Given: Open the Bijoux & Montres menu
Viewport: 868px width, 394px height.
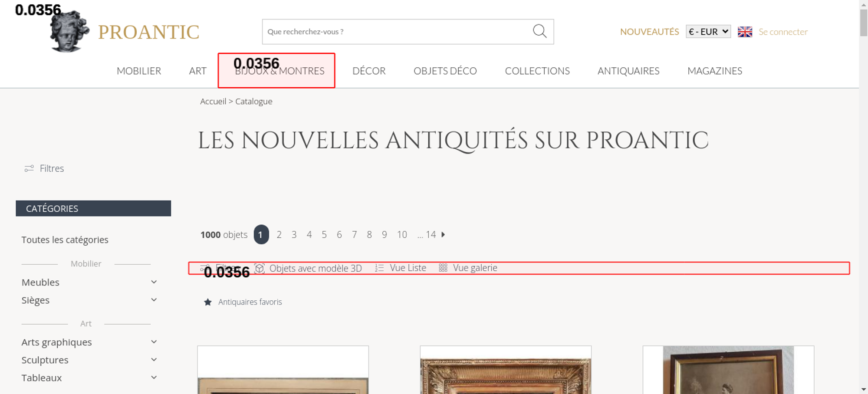Looking at the screenshot, I should pyautogui.click(x=279, y=71).
